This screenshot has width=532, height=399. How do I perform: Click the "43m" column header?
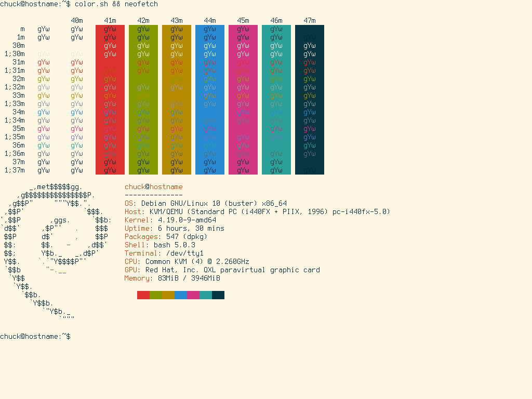(177, 21)
